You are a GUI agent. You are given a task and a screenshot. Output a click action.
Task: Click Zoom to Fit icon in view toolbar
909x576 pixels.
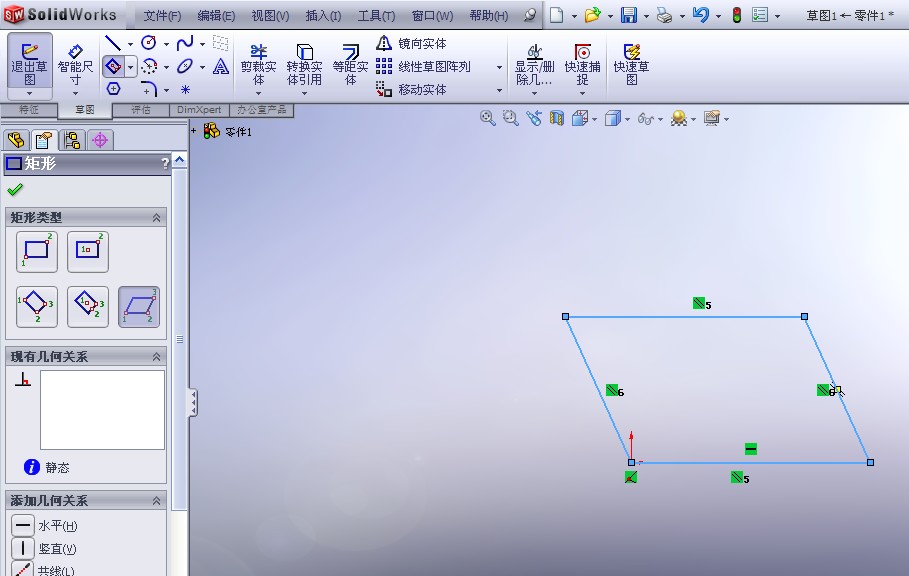click(488, 118)
